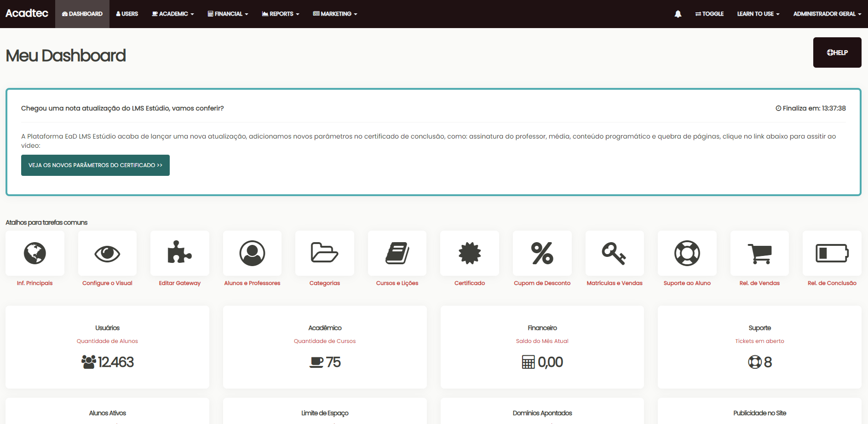This screenshot has width=868, height=424.
Task: Expand the ADMINISTRADOR GERAL menu
Action: pyautogui.click(x=827, y=14)
